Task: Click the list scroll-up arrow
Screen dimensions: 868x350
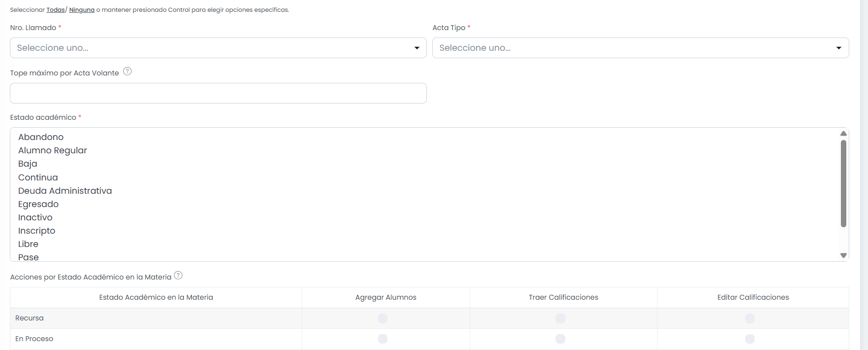Action: (x=843, y=134)
